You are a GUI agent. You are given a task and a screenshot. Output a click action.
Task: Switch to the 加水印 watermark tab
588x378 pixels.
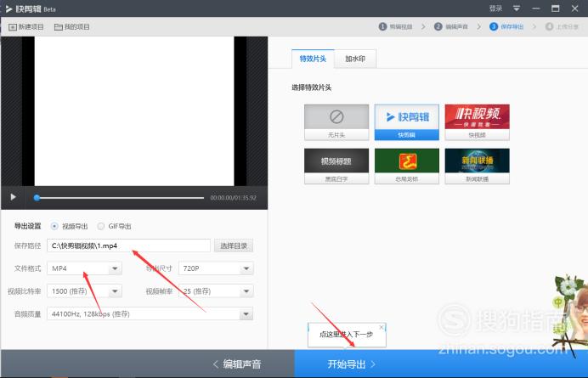(355, 59)
